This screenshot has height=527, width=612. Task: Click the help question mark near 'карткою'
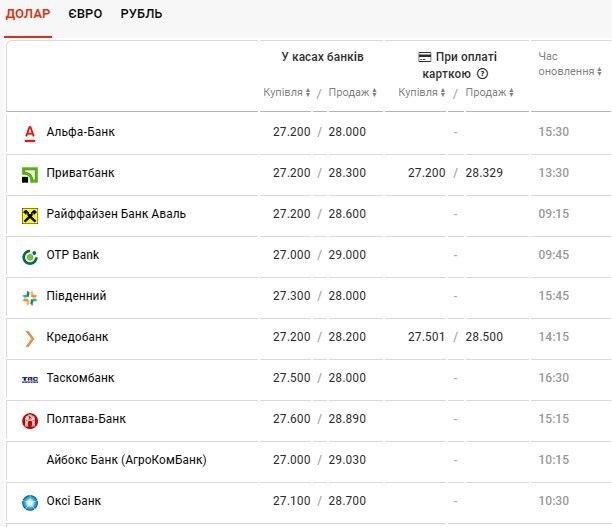click(482, 74)
